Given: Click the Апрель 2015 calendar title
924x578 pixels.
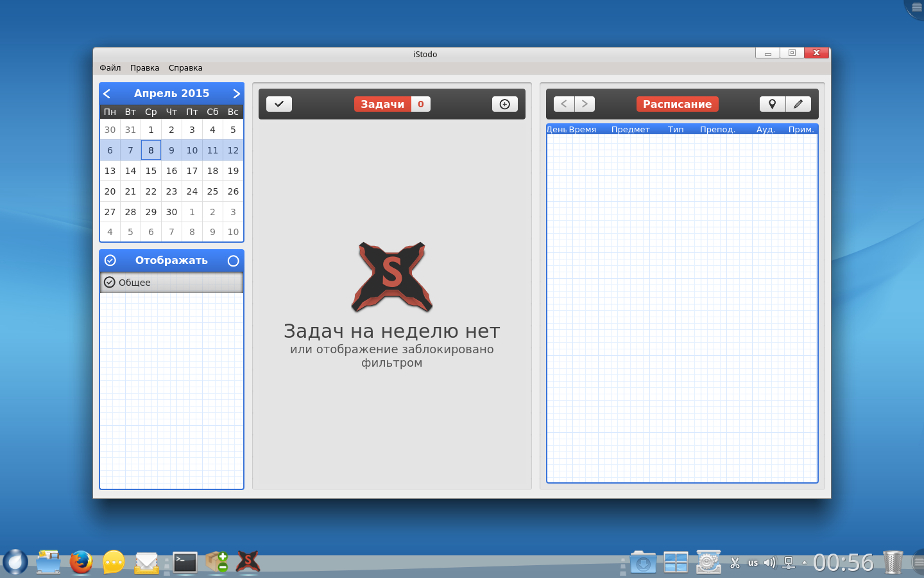Looking at the screenshot, I should [172, 94].
